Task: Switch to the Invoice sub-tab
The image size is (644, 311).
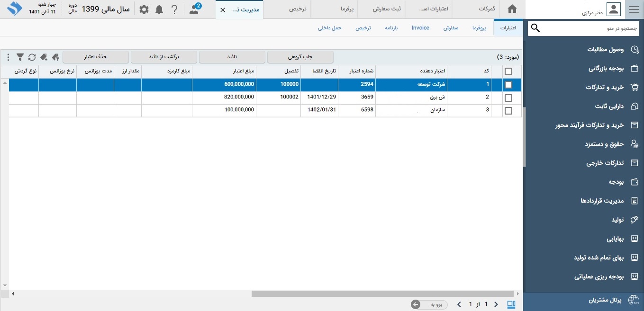Action: tap(420, 28)
